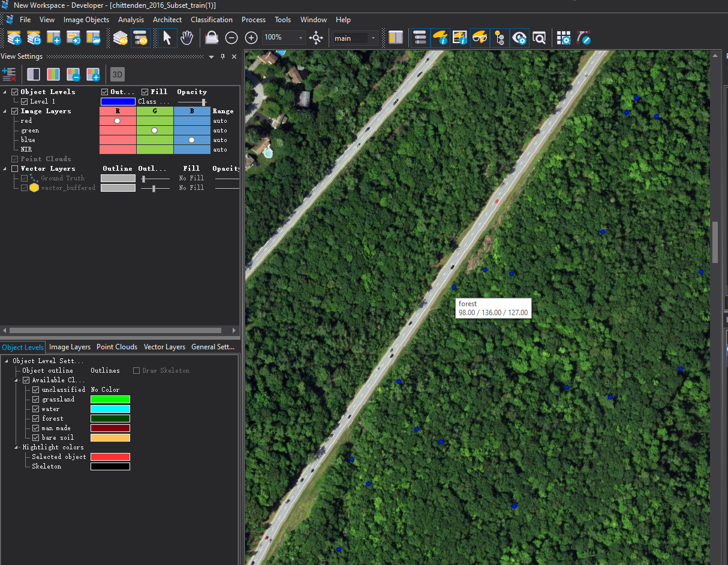The width and height of the screenshot is (728, 565).
Task: Collapse the Image Layers tree group
Action: tap(5, 111)
